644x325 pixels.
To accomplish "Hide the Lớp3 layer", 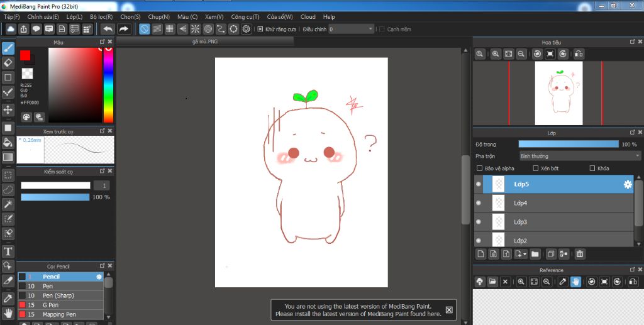I will coord(479,222).
